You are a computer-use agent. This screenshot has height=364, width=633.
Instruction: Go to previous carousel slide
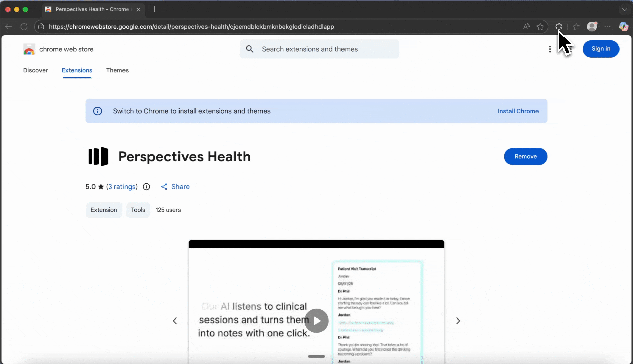175,321
